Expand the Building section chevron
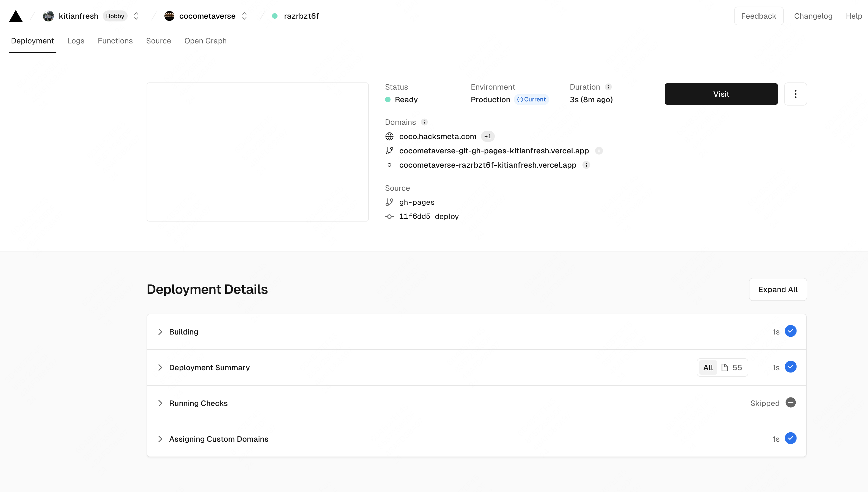The height and width of the screenshot is (492, 868). tap(160, 332)
